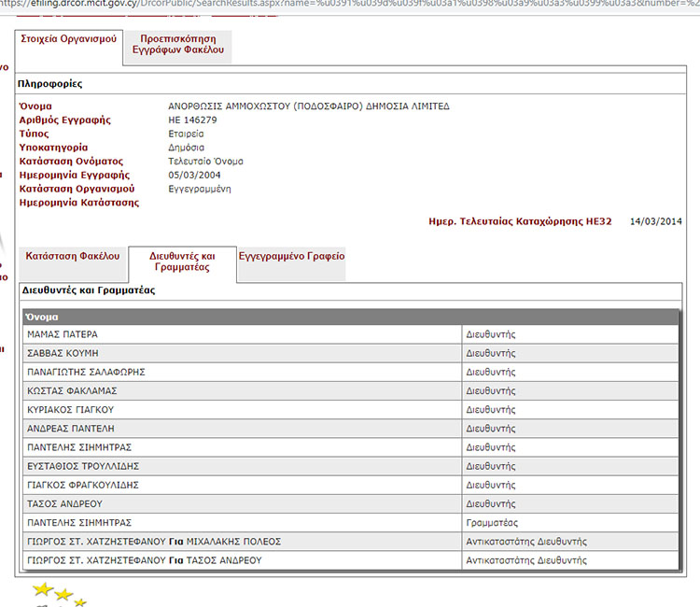Select the row ΑΝΔΡΕΑΣ ΠΑΝΤΕΛΗ
The width and height of the screenshot is (700, 607).
(x=350, y=429)
